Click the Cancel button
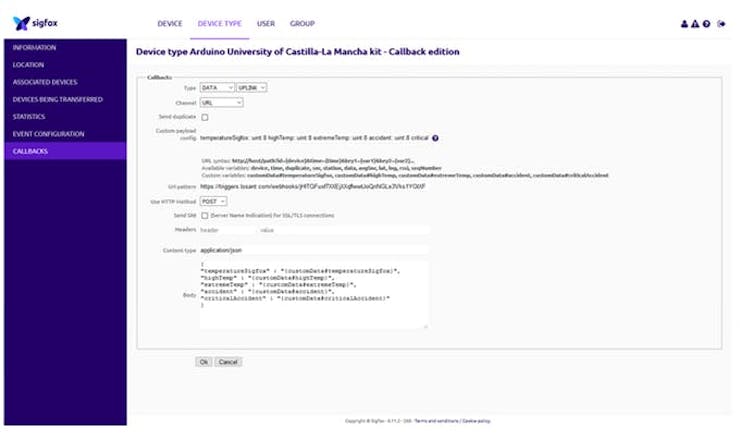Viewport: 740px width, 441px height. 228,362
